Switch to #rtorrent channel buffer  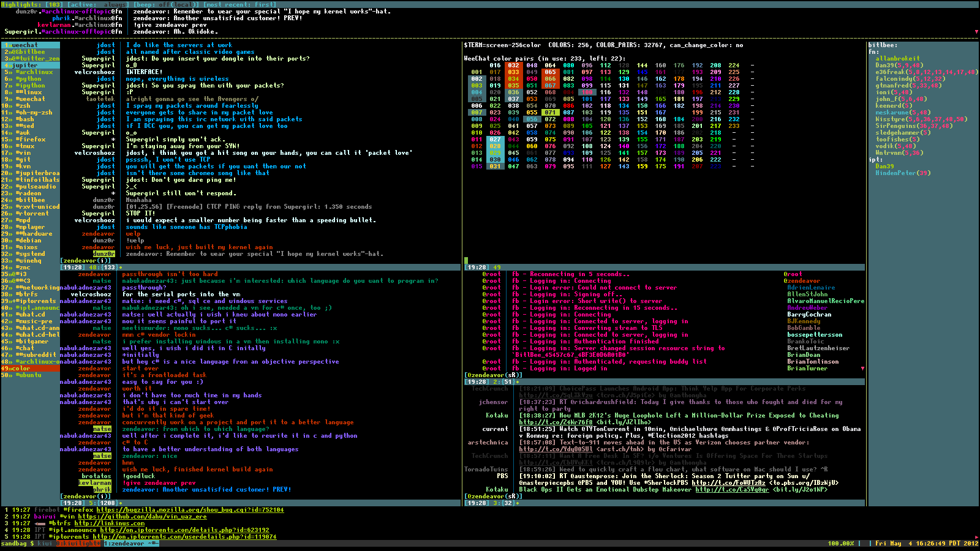click(x=30, y=214)
